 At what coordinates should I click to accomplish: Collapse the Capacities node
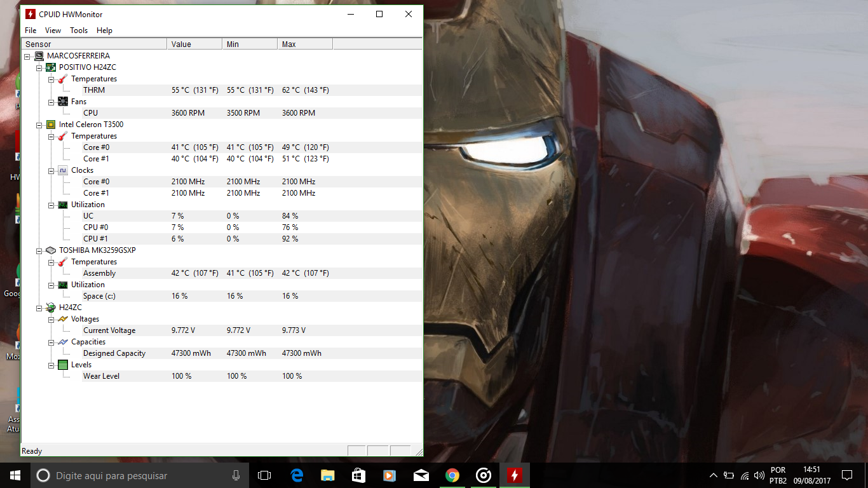[x=51, y=342]
